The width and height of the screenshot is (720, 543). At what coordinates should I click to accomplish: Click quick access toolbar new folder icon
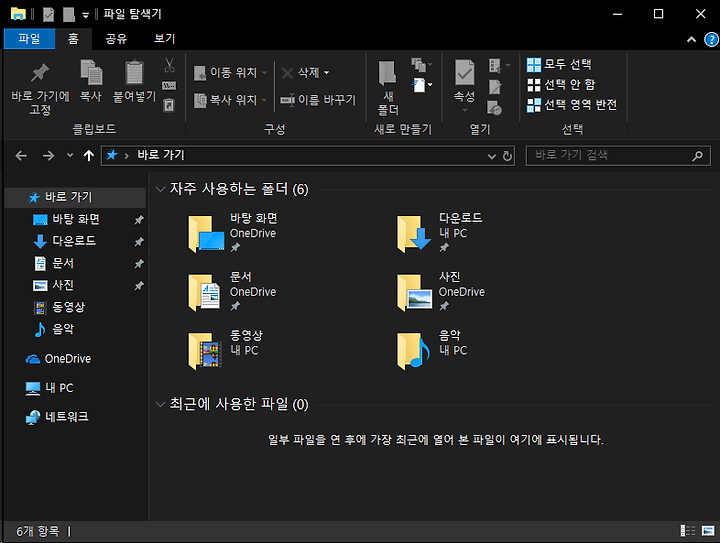point(68,15)
